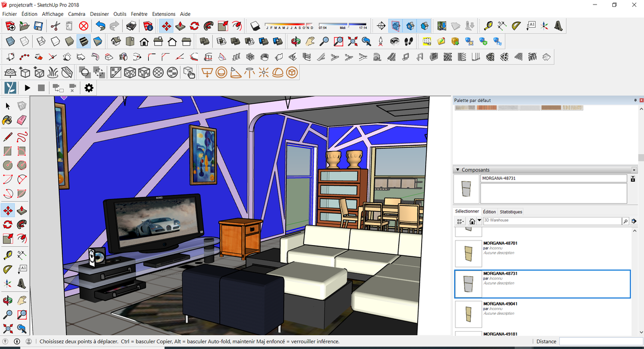The width and height of the screenshot is (644, 349).
Task: Close the Composants panel with its X button
Action: click(634, 169)
